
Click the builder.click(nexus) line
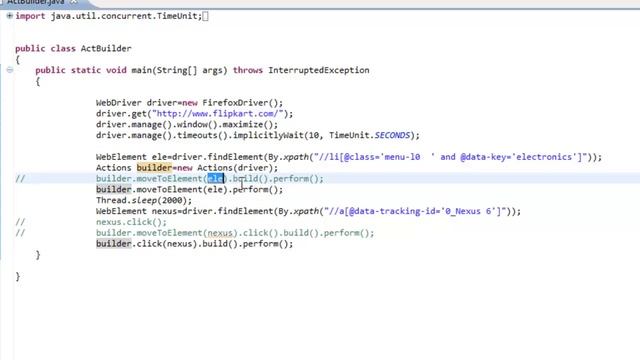coord(194,244)
